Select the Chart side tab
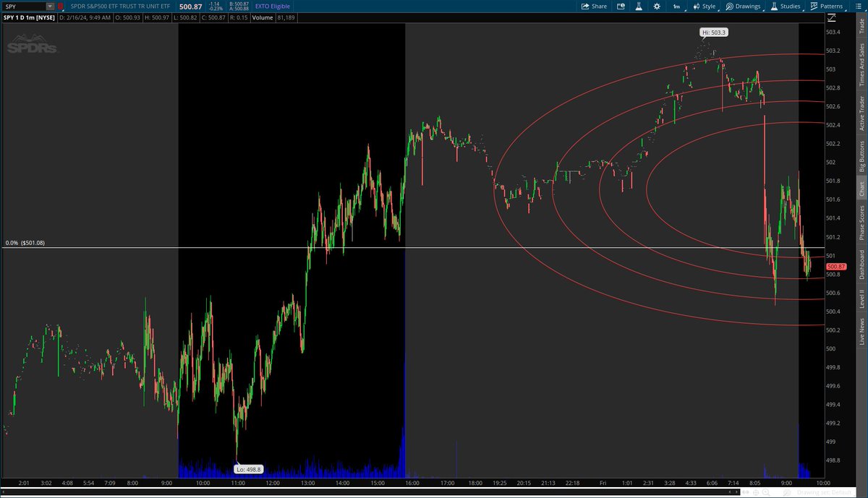868x498 pixels. click(x=861, y=189)
